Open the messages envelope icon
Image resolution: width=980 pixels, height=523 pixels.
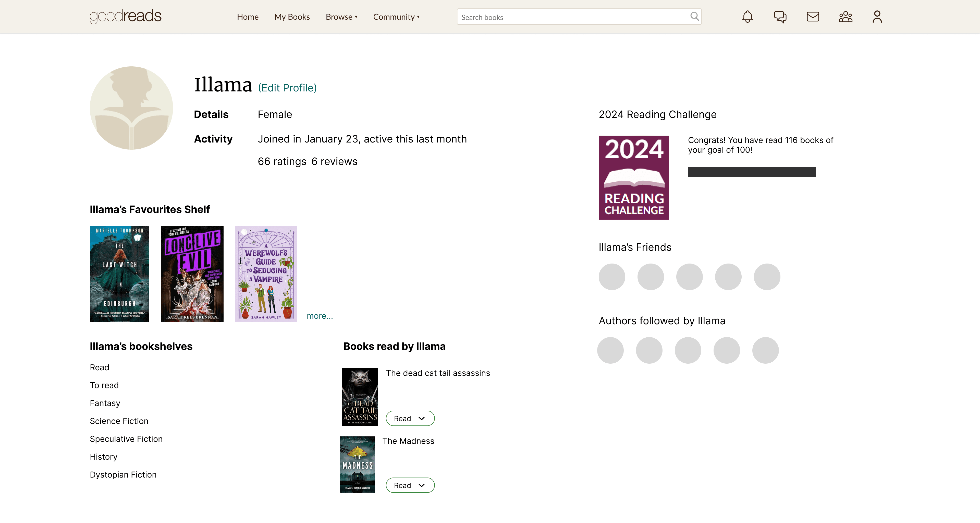(813, 17)
